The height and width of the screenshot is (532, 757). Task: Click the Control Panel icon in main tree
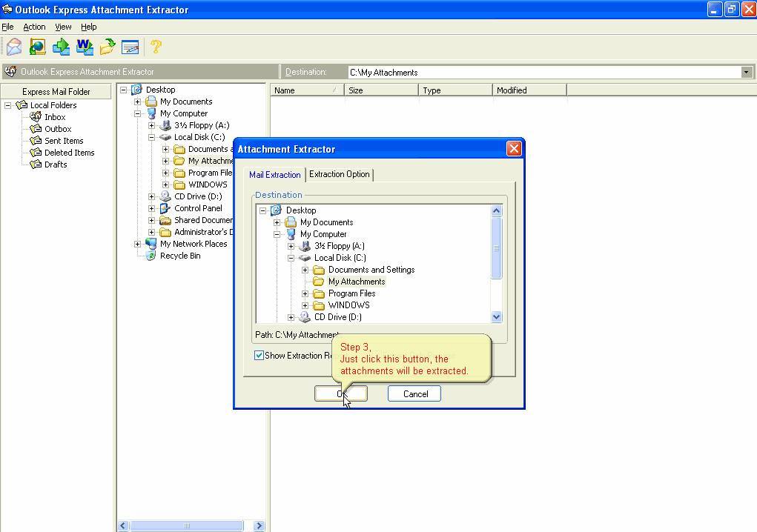click(165, 208)
